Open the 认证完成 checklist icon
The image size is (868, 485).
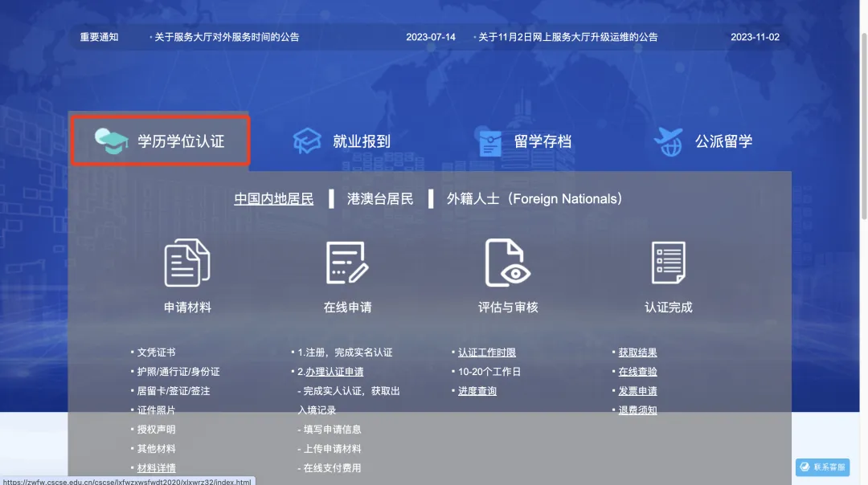(x=668, y=263)
